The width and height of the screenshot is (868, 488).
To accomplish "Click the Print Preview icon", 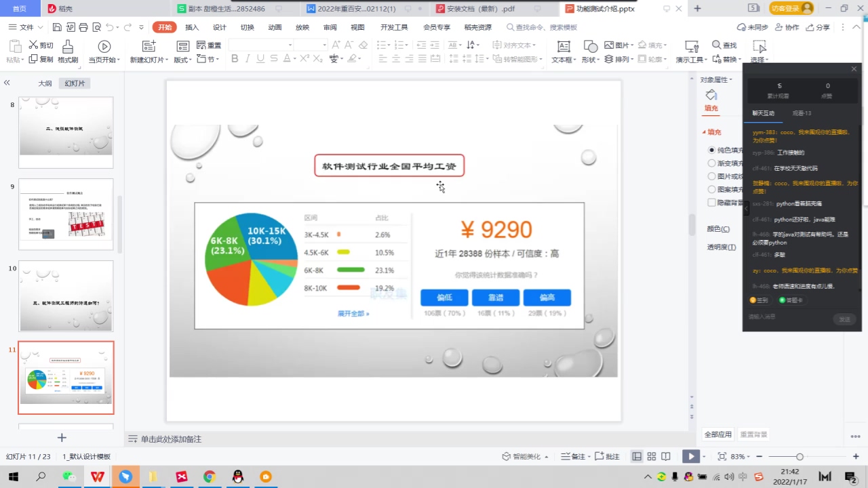I will tap(96, 27).
